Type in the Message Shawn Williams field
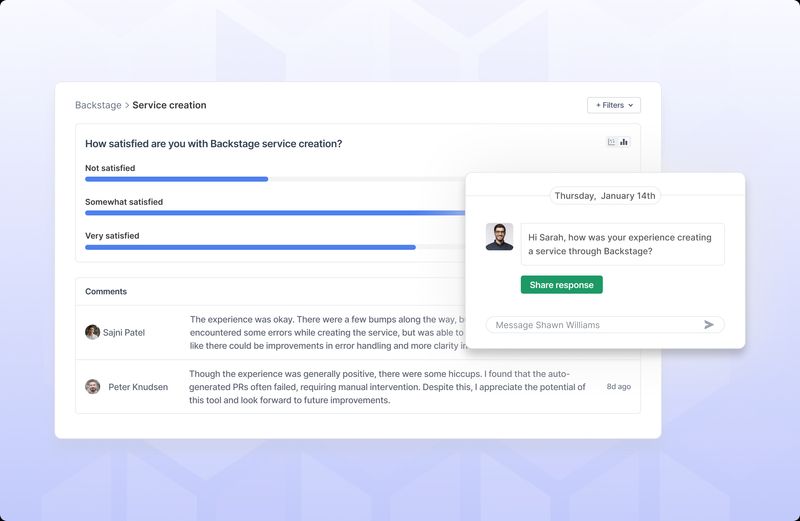This screenshot has width=800, height=521. [x=595, y=325]
